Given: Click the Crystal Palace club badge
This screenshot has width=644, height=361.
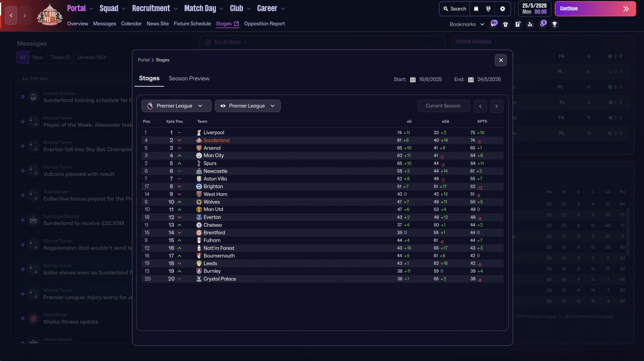Looking at the screenshot, I should point(199,279).
